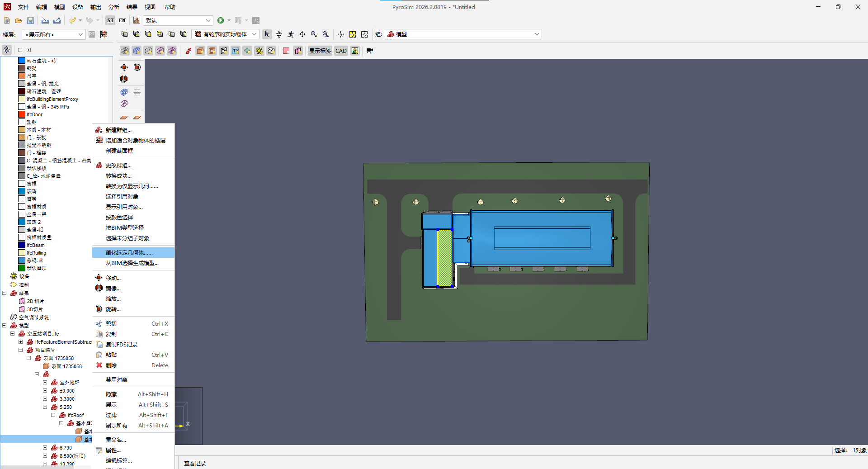Select 属性 in the context menu

pyautogui.click(x=133, y=450)
